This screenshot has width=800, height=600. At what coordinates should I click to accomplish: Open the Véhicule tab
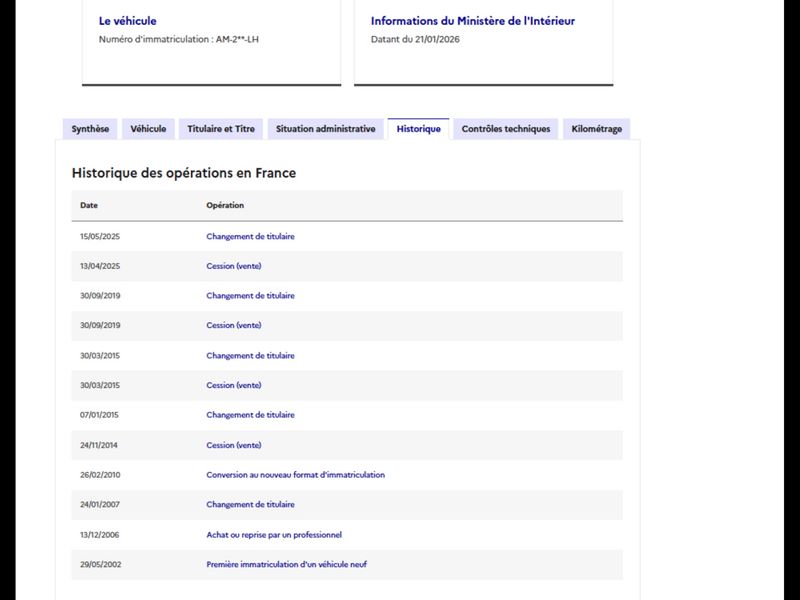click(148, 129)
